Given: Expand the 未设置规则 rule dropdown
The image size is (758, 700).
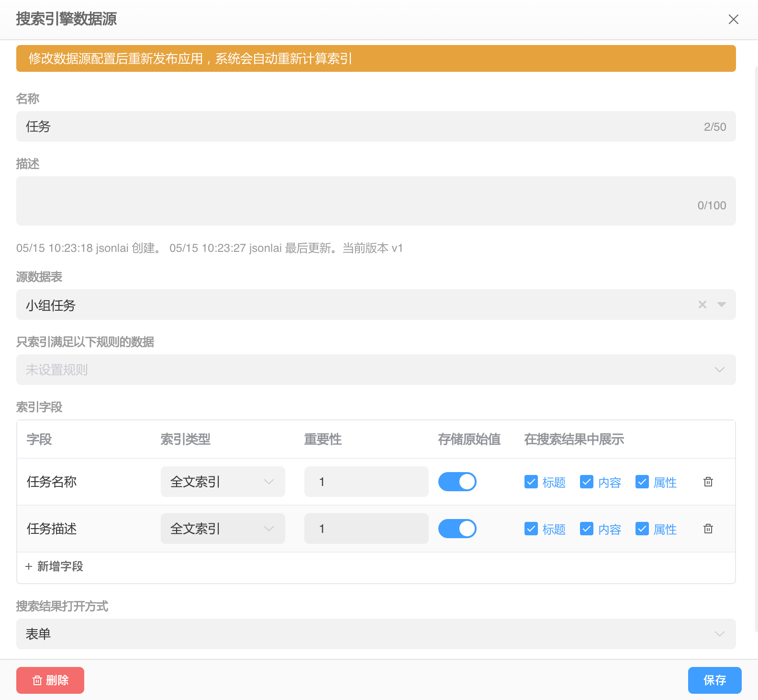Looking at the screenshot, I should [x=719, y=370].
